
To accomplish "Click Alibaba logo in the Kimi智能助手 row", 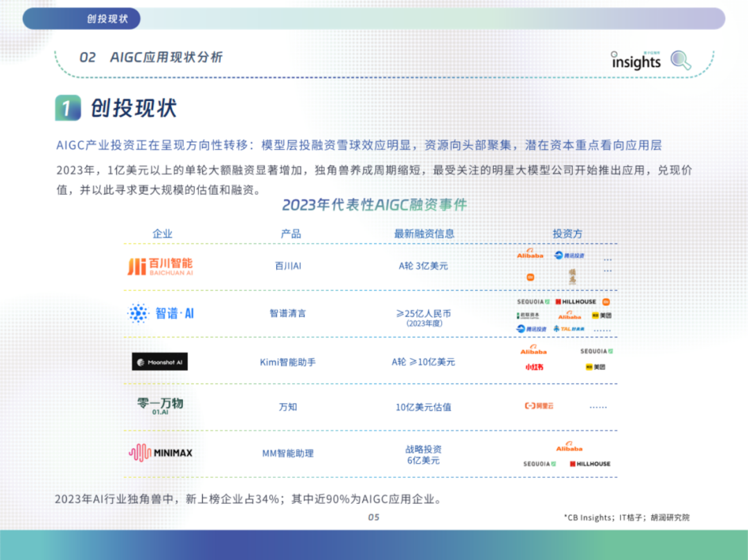I will pos(533,350).
